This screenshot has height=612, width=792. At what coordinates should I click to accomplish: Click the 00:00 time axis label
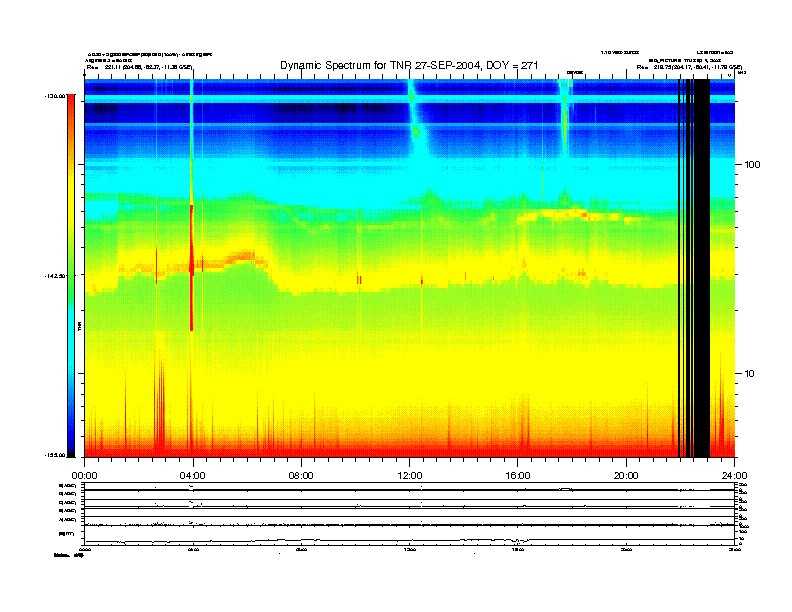point(84,476)
